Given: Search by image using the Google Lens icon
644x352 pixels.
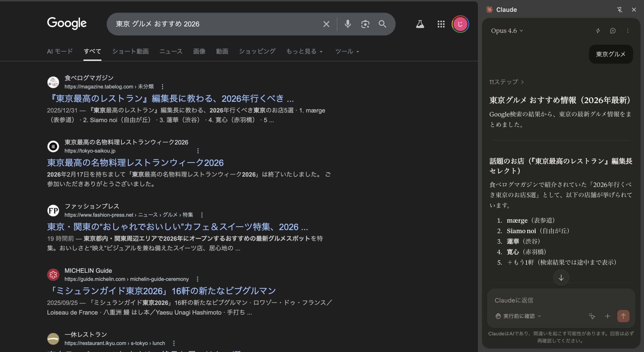Looking at the screenshot, I should click(365, 24).
